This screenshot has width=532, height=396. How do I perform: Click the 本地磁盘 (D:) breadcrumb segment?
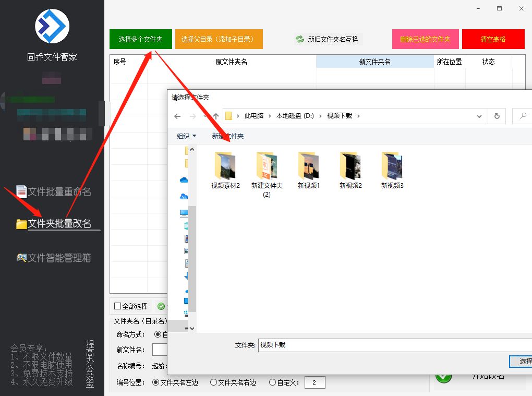pyautogui.click(x=295, y=116)
